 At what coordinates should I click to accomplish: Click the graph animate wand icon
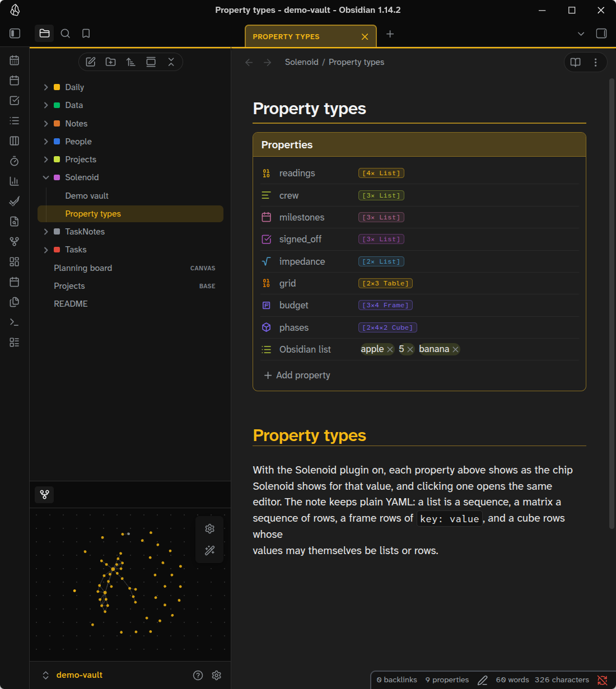(x=210, y=551)
